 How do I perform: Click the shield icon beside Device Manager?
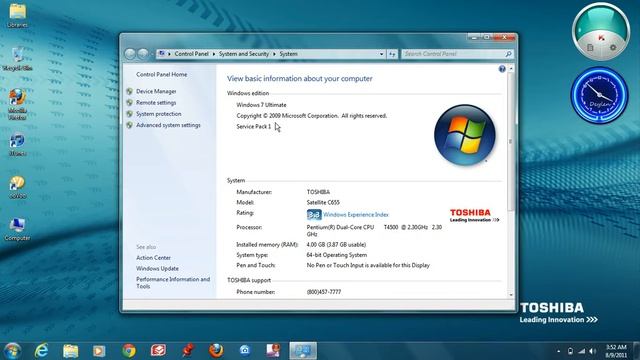pyautogui.click(x=129, y=91)
